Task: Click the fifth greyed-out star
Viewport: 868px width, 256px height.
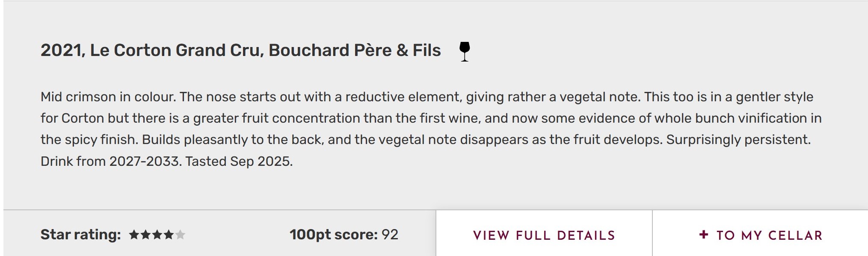Action: point(181,235)
